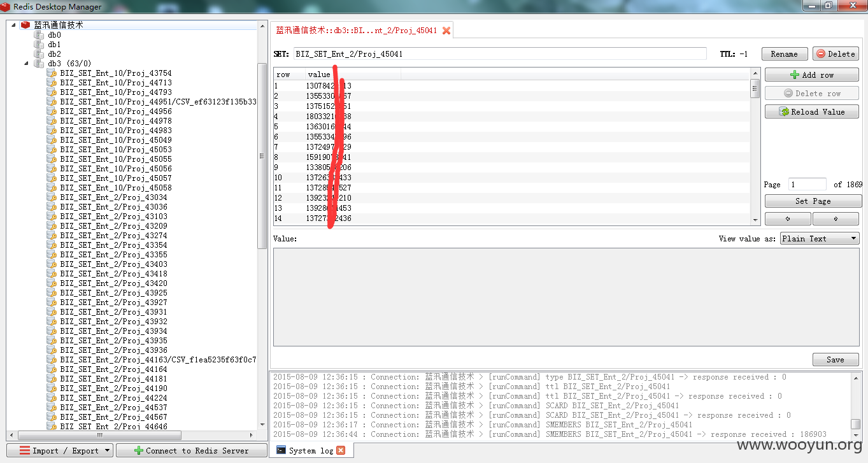This screenshot has width=868, height=463.
Task: Click key icon of BIZ_SET_Ent_2/Proj_43925
Action: 52,293
